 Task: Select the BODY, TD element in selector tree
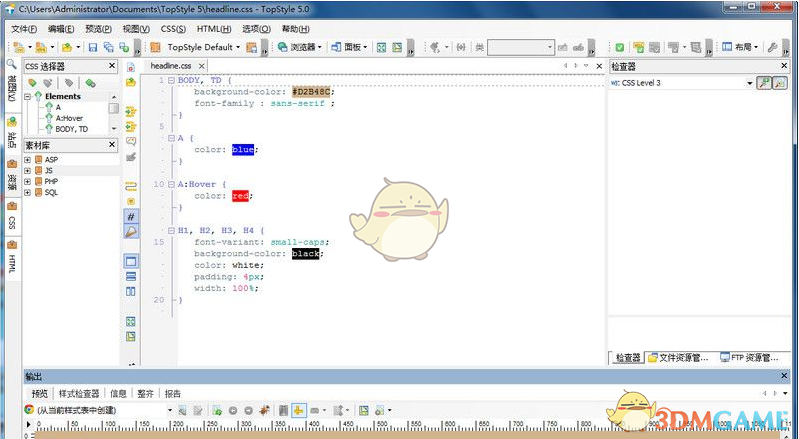click(71, 129)
